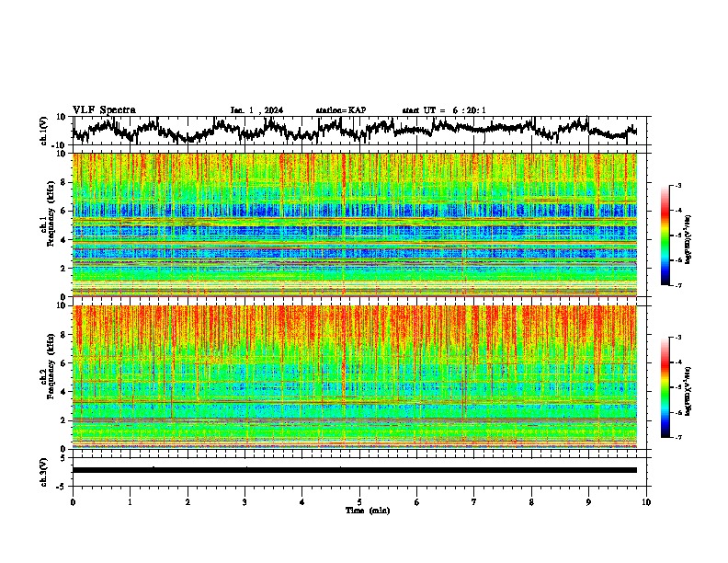Click the "-10" tick on ch.1 waveform axis
Screen dimensions: 728x563
60,145
